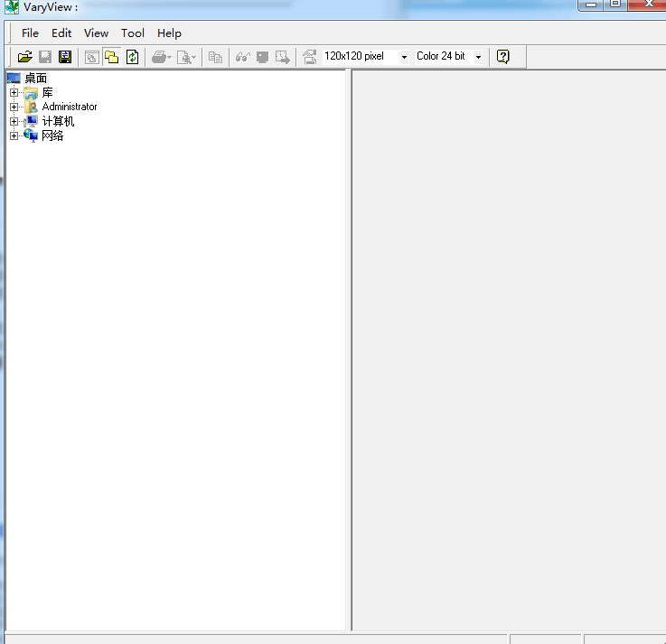Expand the 计算机 tree node

[x=14, y=121]
